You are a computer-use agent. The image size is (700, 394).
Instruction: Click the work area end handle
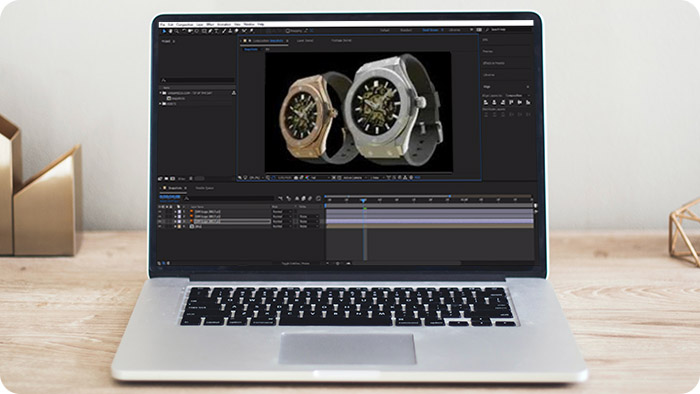(x=450, y=196)
